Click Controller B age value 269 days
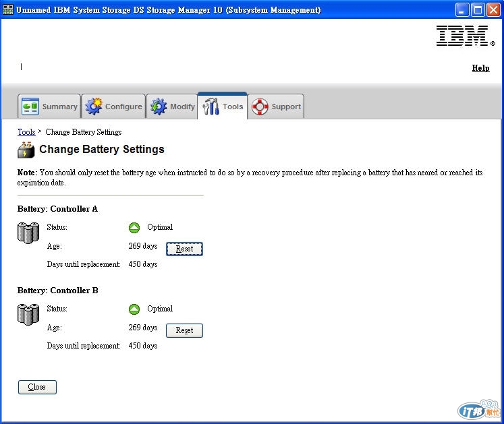The width and height of the screenshot is (504, 424). pos(143,328)
